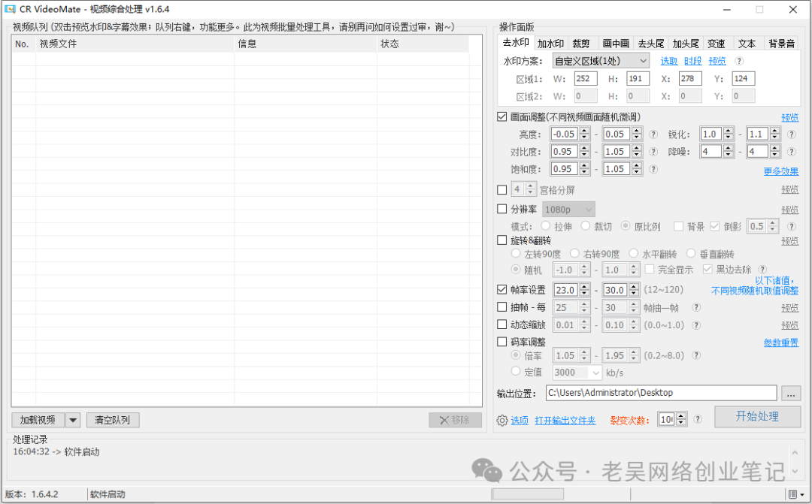812x504 pixels.
Task: Enable the 码率调整 checkbox
Action: (502, 343)
